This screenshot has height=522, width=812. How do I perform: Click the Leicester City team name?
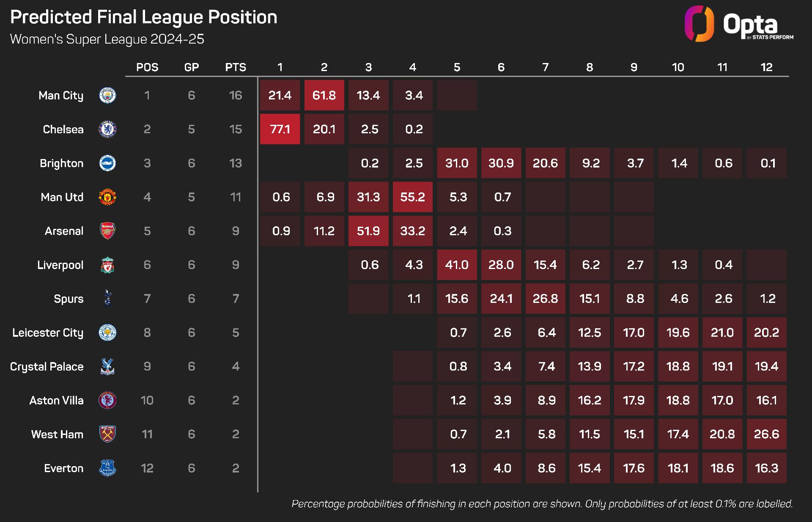click(x=48, y=333)
